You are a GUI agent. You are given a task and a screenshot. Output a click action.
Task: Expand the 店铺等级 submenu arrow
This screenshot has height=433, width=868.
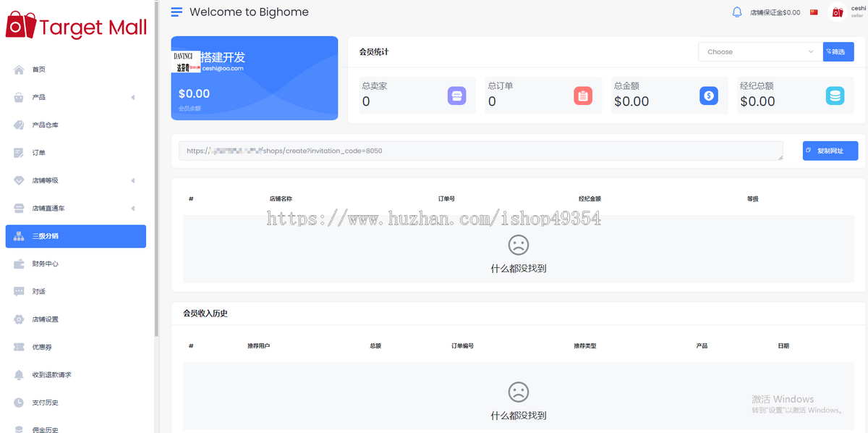tap(132, 180)
